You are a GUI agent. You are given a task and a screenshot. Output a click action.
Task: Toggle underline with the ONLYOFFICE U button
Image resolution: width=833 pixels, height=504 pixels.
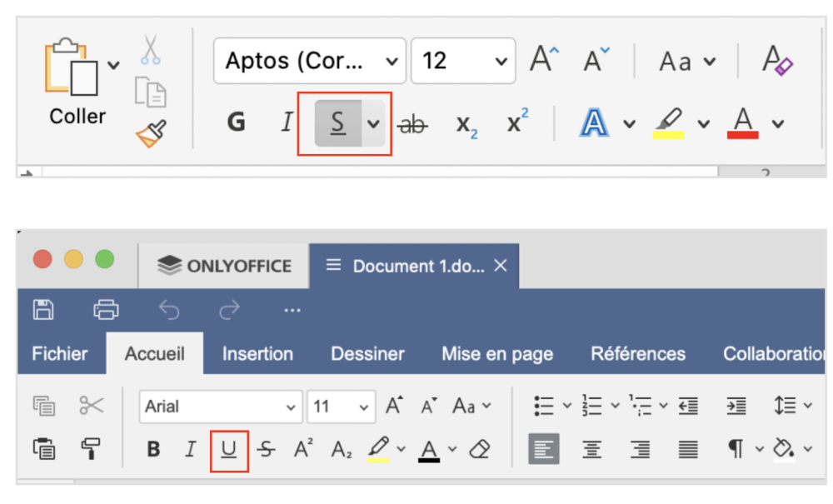(229, 450)
